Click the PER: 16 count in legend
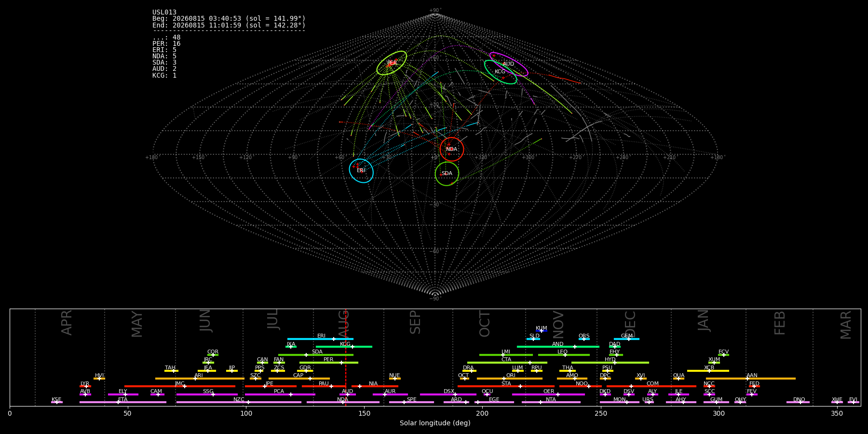868x434 pixels. click(166, 44)
